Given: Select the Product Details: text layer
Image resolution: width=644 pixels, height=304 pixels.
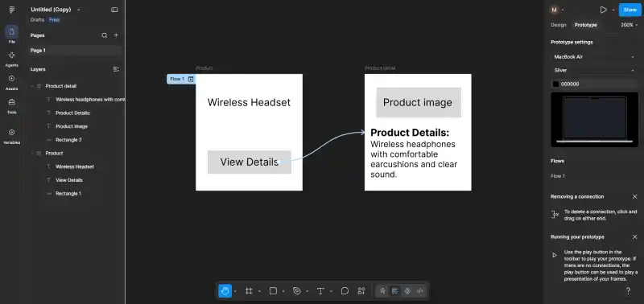Looking at the screenshot, I should click(x=74, y=113).
